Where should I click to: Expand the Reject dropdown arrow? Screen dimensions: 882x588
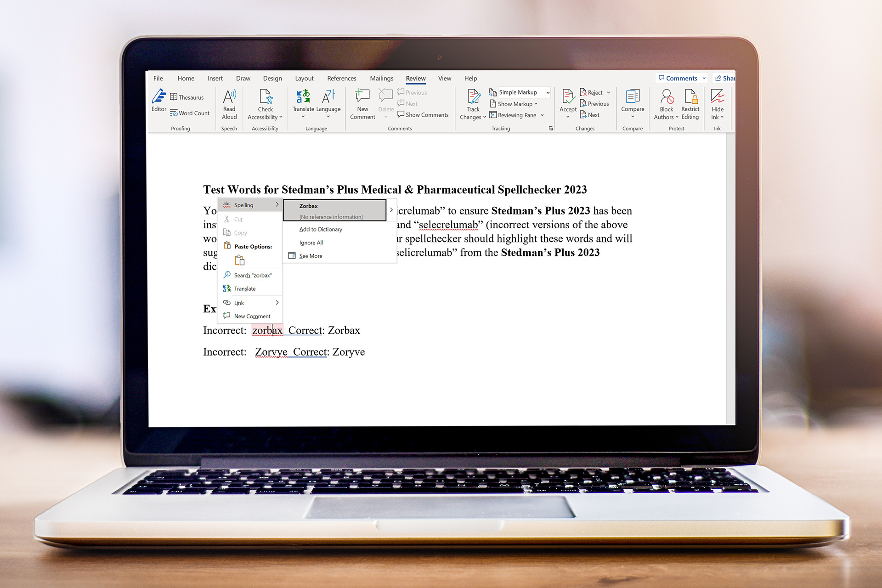tap(609, 92)
